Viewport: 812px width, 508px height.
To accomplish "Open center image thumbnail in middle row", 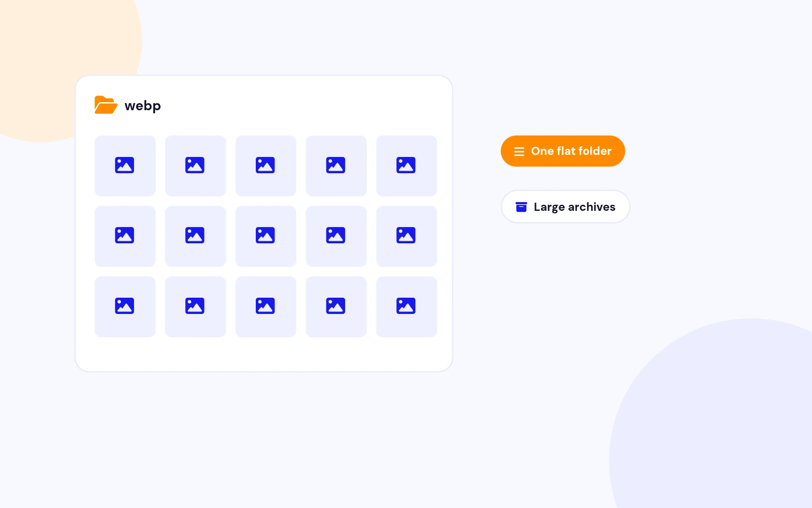I will 266,236.
